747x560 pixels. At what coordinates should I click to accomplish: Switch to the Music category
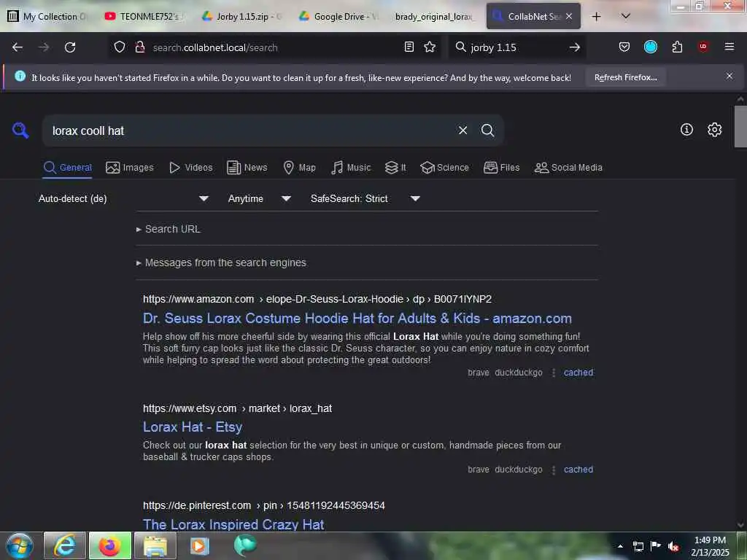[351, 168]
